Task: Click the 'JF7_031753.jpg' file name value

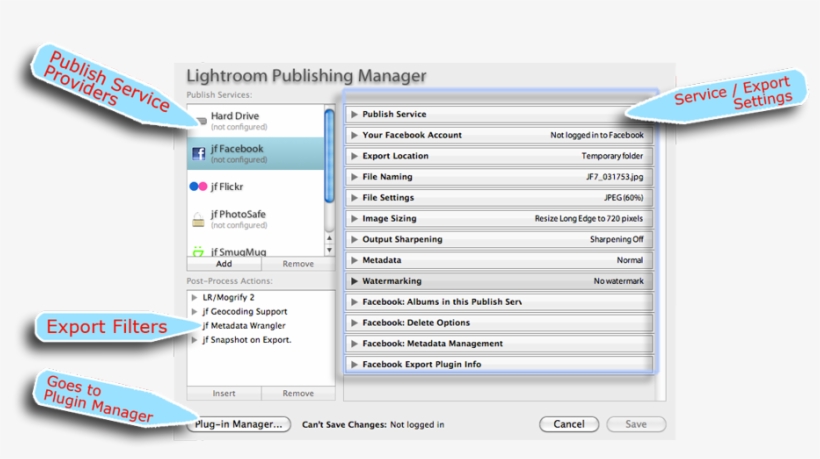Action: [x=614, y=177]
